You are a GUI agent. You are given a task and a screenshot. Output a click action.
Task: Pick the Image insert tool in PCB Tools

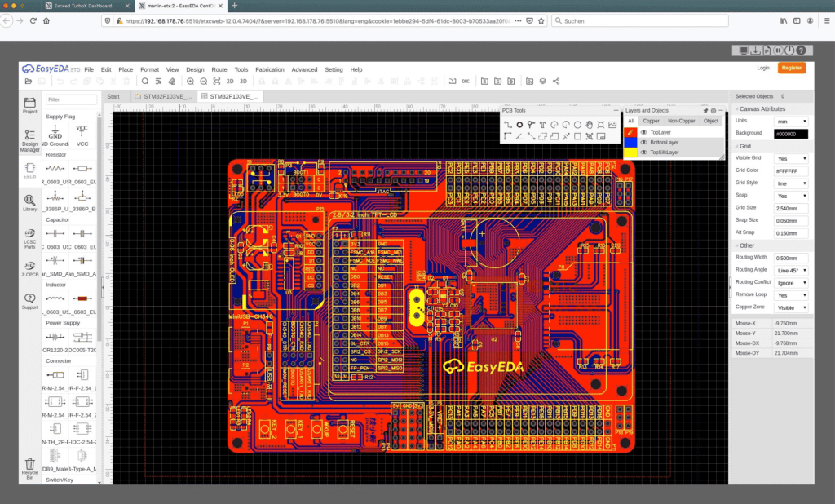tap(612, 125)
